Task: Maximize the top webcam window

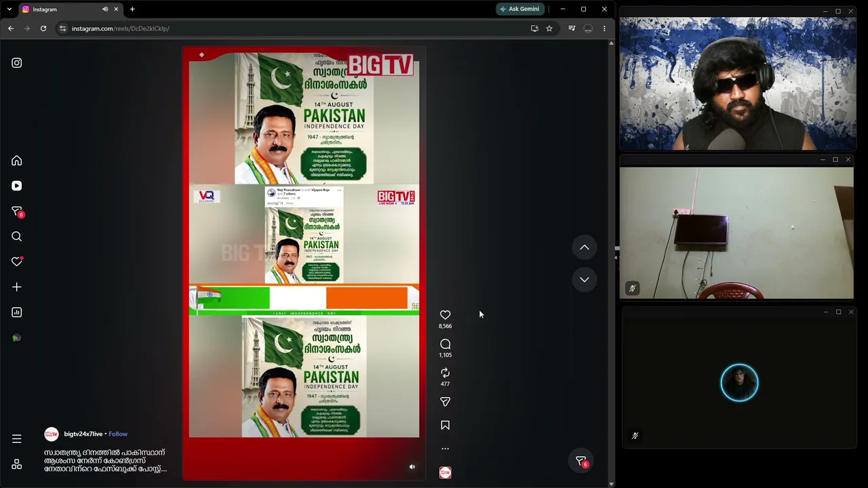Action: tap(838, 11)
